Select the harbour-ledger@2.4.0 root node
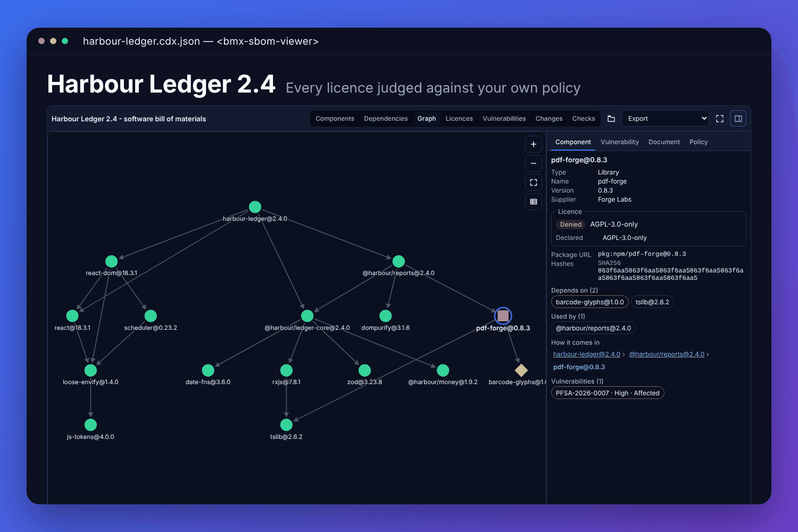798x532 pixels. [255, 207]
